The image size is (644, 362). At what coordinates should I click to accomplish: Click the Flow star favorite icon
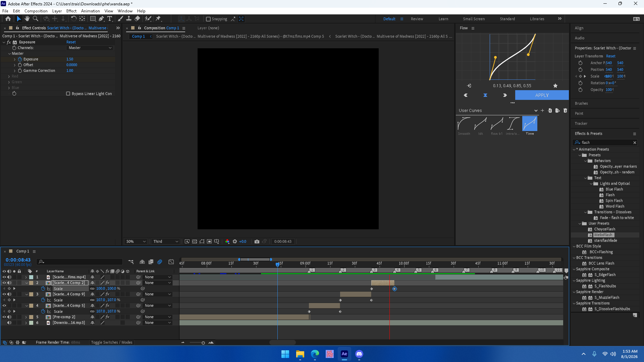[555, 86]
